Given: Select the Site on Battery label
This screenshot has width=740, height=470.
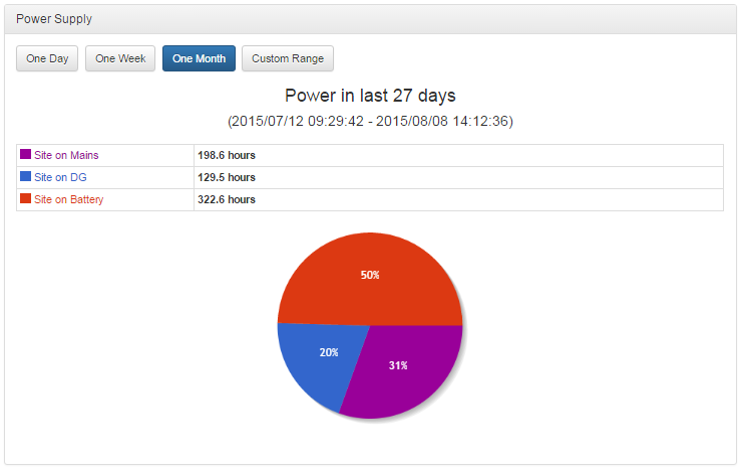Looking at the screenshot, I should point(68,200).
